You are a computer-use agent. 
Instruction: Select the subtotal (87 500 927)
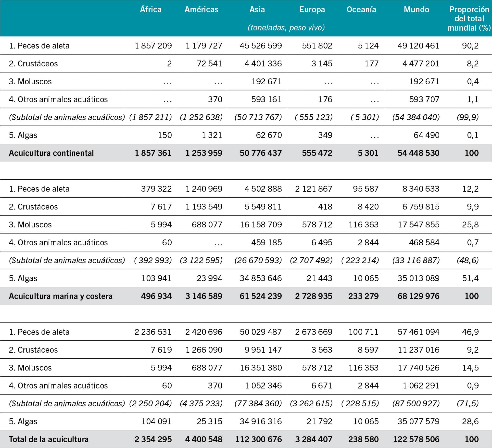(x=416, y=403)
